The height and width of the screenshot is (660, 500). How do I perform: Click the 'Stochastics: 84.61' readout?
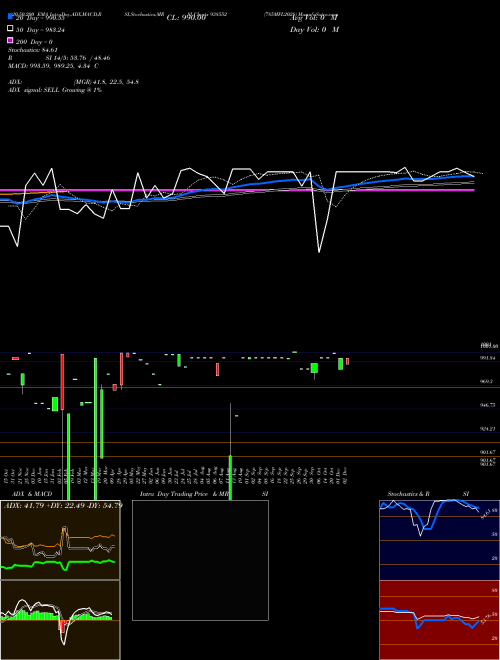pos(33,50)
